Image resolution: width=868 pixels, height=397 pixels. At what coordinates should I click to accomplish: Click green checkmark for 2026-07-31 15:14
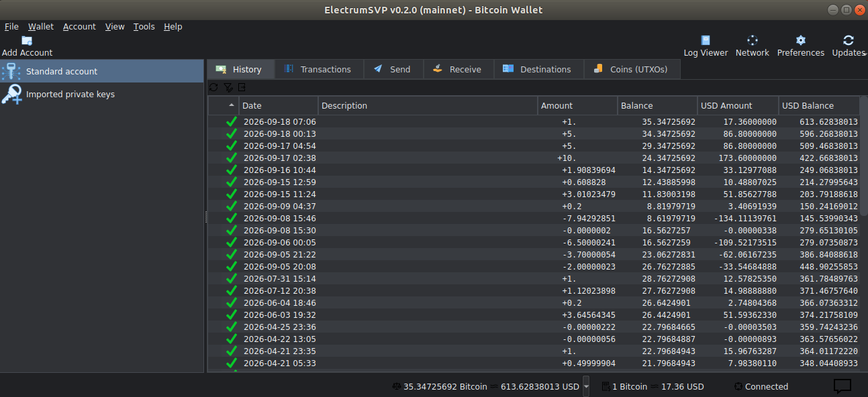click(x=232, y=279)
